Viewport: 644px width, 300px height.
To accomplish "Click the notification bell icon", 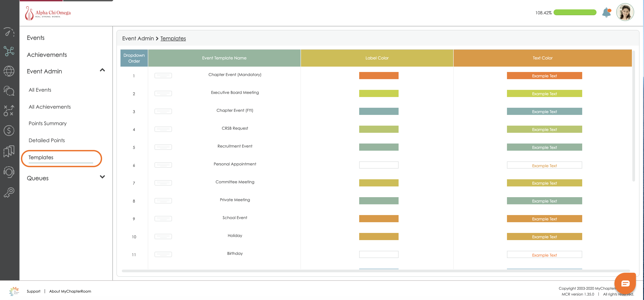I will (607, 13).
